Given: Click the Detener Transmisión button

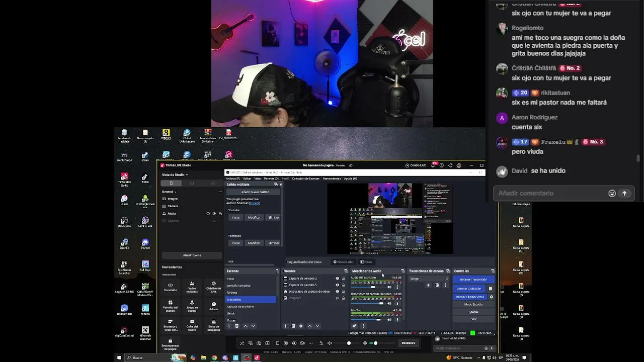Looking at the screenshot, I should (x=473, y=279).
